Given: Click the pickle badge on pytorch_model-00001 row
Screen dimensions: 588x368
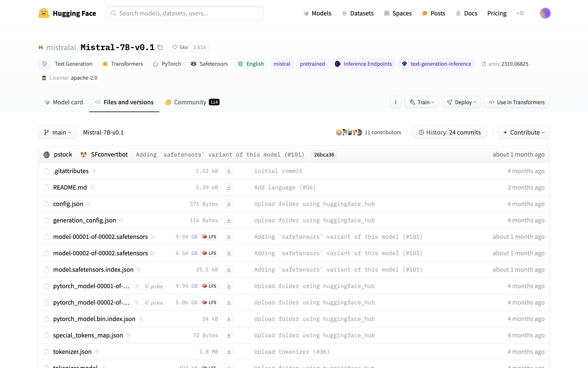Looking at the screenshot, I should [x=154, y=286].
